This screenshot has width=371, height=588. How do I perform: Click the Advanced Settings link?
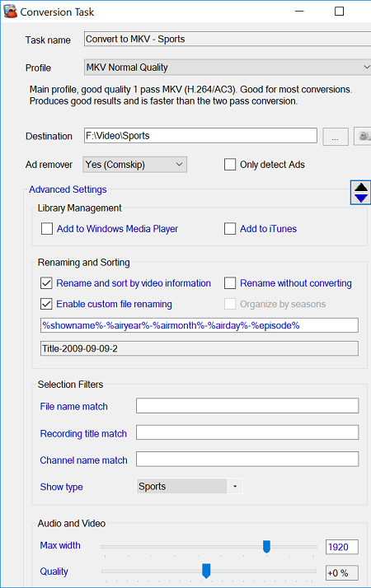click(68, 189)
